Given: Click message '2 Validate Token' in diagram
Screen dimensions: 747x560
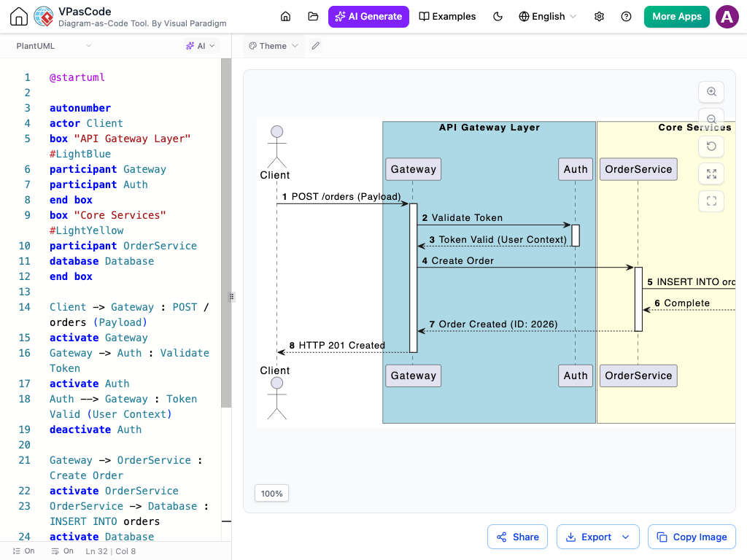Looking at the screenshot, I should (x=462, y=217).
